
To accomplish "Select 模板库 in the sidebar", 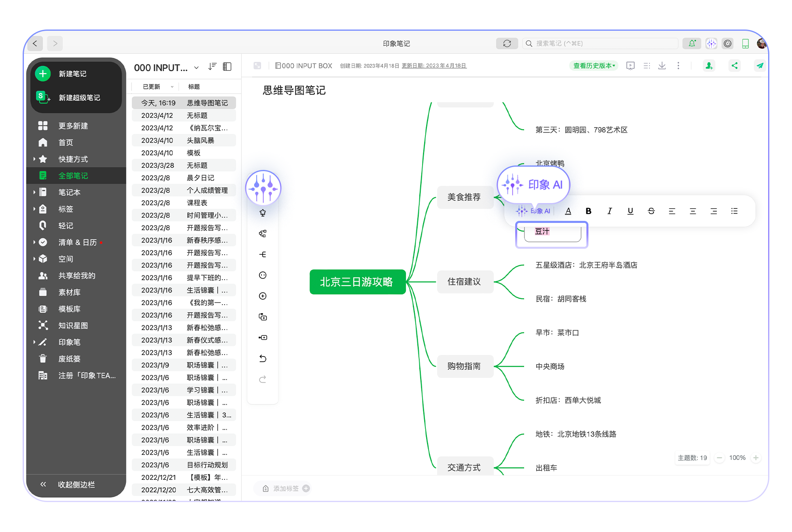I will [x=69, y=309].
